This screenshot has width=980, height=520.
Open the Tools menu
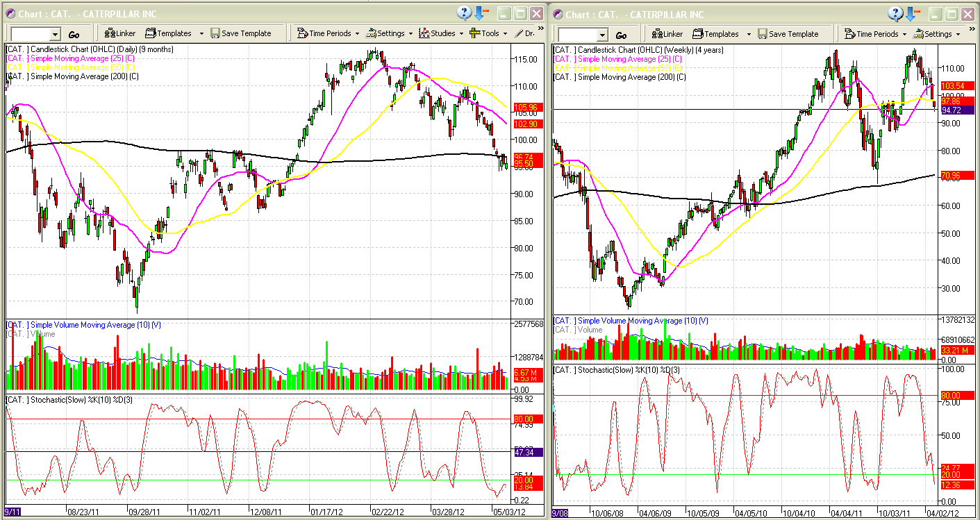pos(488,33)
